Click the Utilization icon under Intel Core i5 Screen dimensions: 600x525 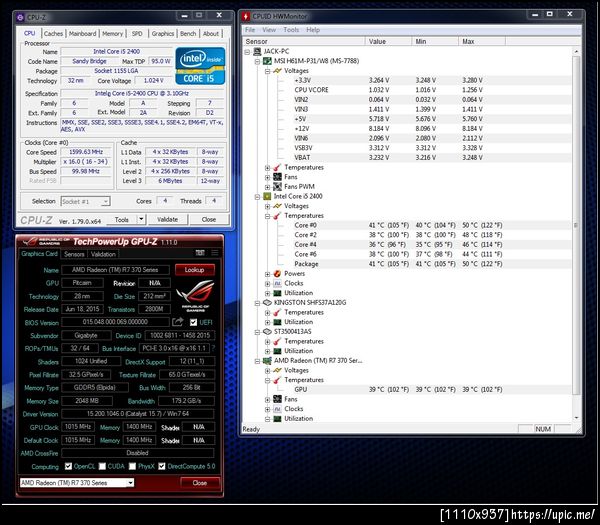tap(278, 293)
